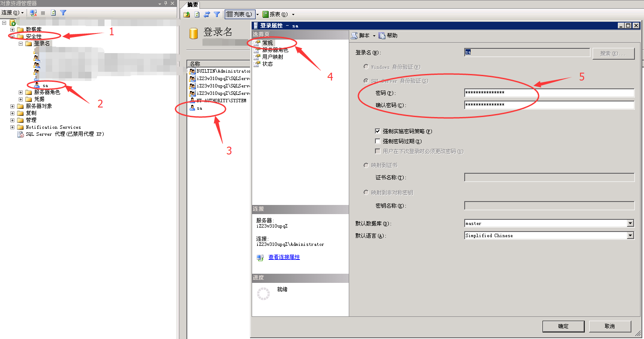Collapse the 安全性 tree node
The width and height of the screenshot is (644, 339).
click(12, 37)
